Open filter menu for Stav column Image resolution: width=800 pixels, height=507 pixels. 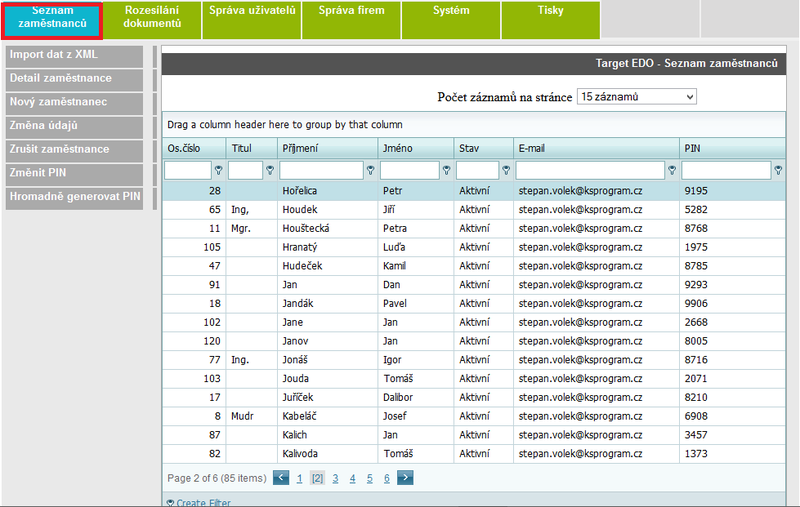click(x=506, y=170)
